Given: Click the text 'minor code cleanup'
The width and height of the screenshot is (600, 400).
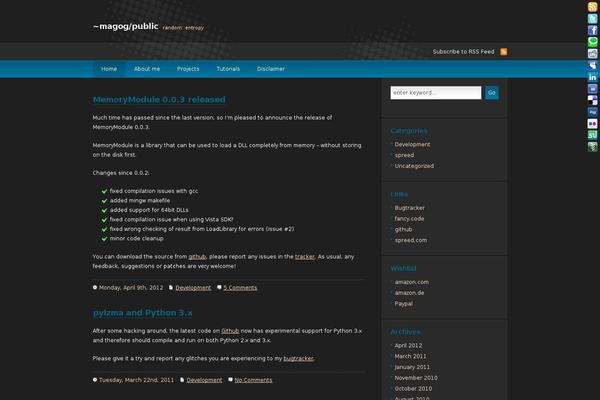Looking at the screenshot, I should pyautogui.click(x=137, y=238).
